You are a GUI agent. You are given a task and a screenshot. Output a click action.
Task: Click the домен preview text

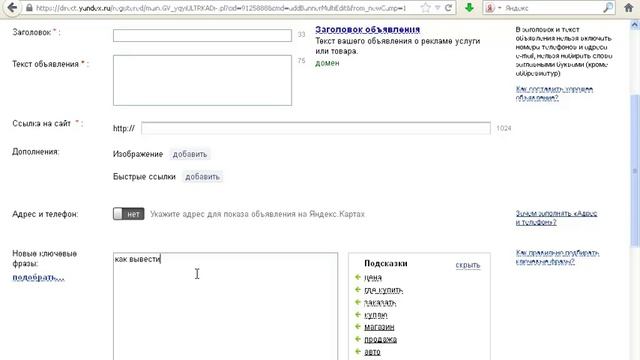coord(327,63)
